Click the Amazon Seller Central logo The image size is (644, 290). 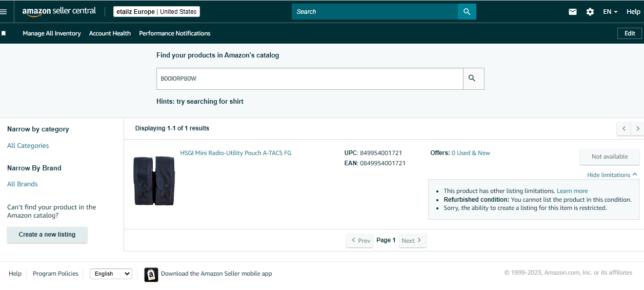click(x=59, y=11)
